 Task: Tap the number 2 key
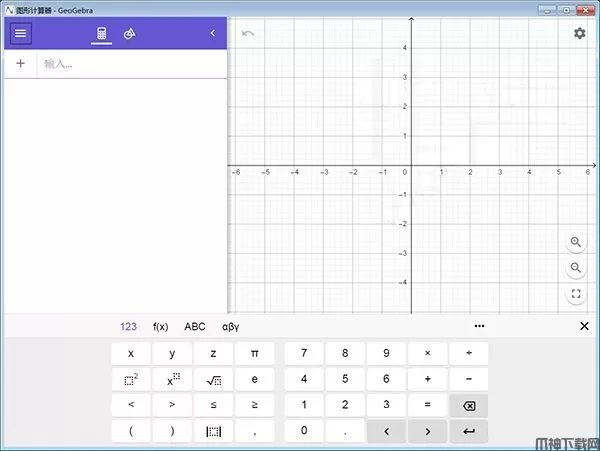point(345,405)
